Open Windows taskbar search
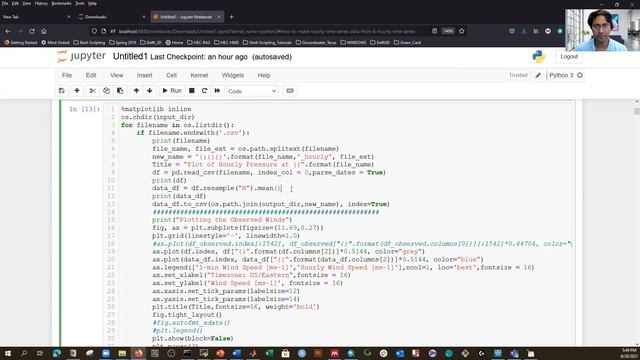 [24, 353]
